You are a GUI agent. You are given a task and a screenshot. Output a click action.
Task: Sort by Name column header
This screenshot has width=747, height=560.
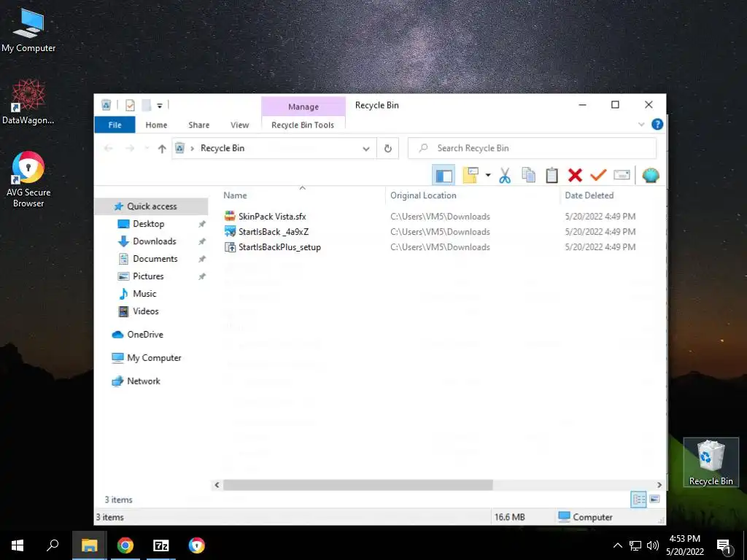point(236,195)
